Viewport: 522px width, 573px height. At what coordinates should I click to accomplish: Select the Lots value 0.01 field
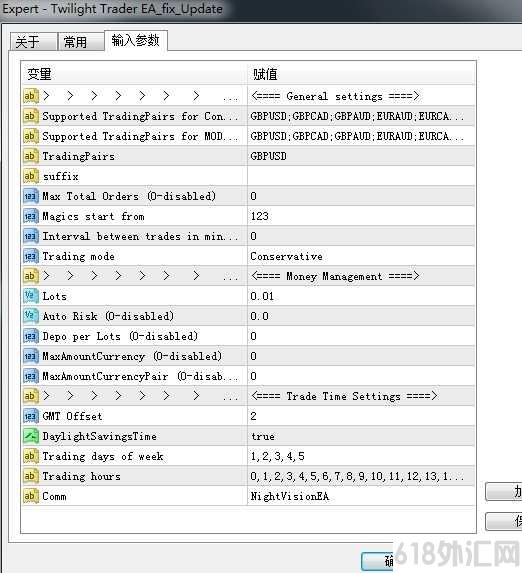point(361,296)
